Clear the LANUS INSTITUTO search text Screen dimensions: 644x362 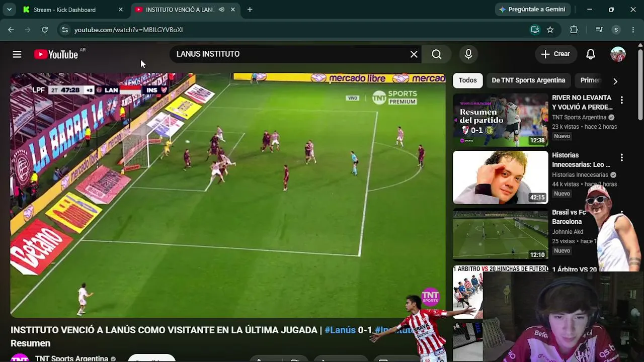tap(414, 54)
